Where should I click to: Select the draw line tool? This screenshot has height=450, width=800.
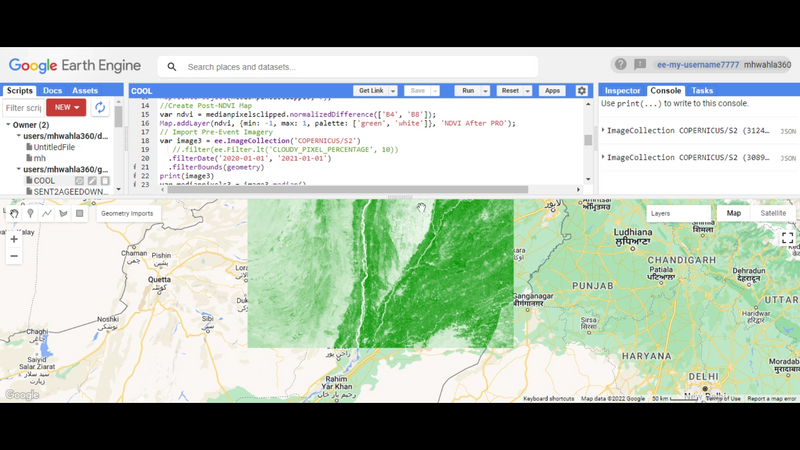[x=47, y=213]
